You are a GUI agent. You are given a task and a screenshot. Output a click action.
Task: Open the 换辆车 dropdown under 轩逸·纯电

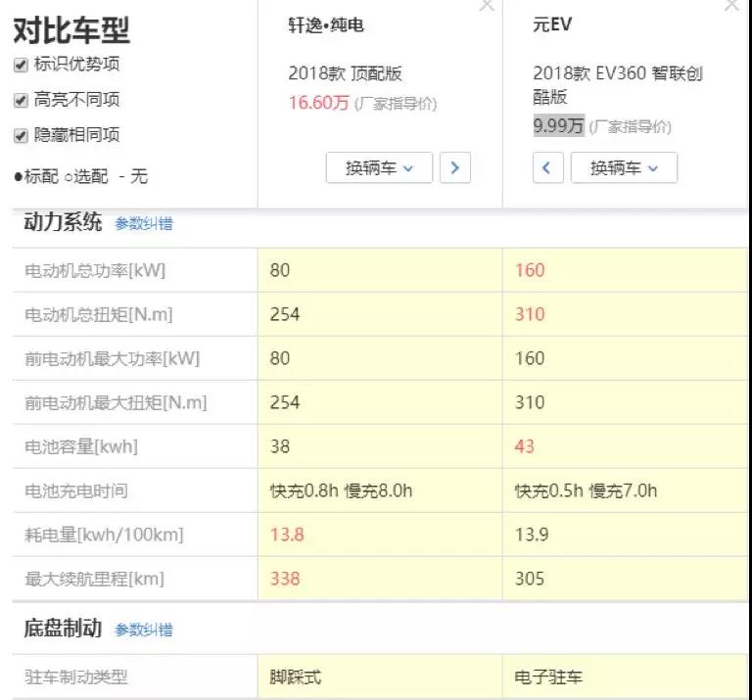(x=379, y=167)
